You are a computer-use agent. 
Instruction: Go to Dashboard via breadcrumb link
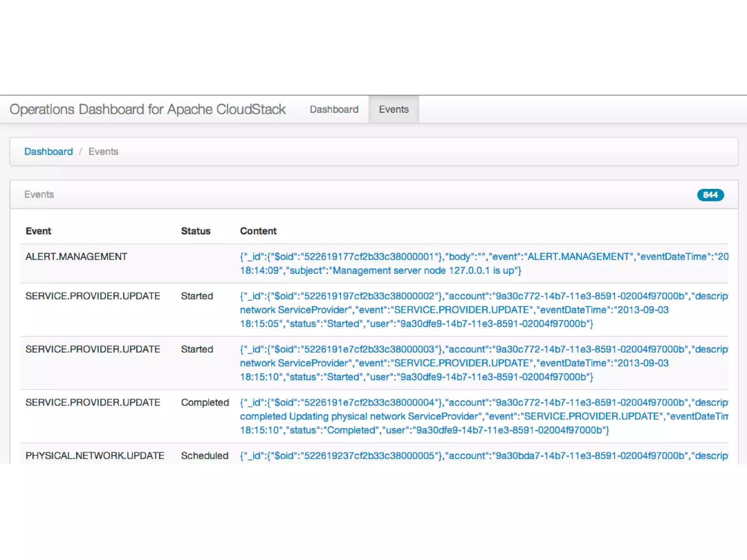49,152
